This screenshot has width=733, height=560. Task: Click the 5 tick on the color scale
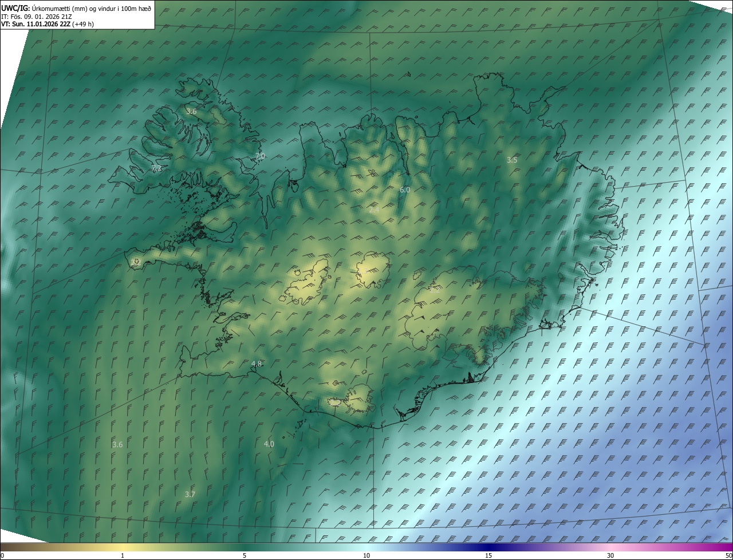click(245, 556)
